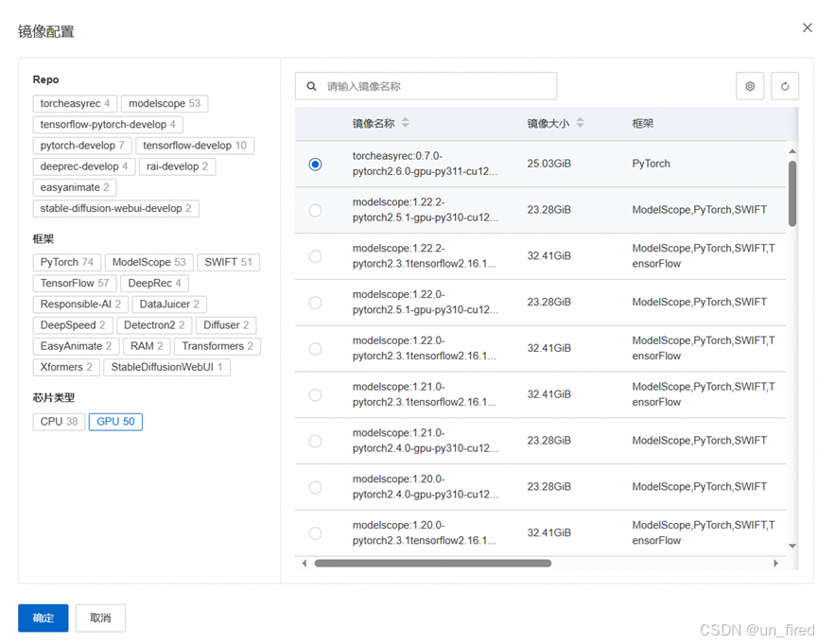Filter by DeepRec framework tag

[x=154, y=283]
